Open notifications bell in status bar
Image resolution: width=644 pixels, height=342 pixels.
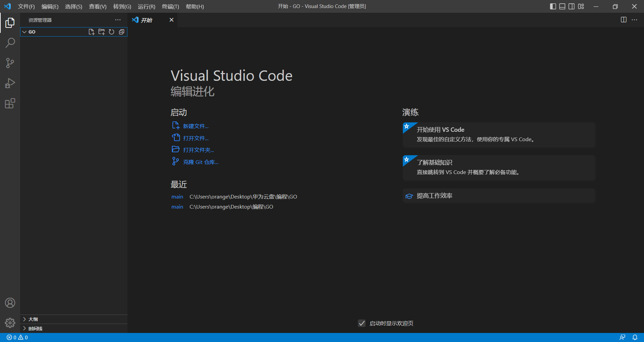tap(635, 337)
